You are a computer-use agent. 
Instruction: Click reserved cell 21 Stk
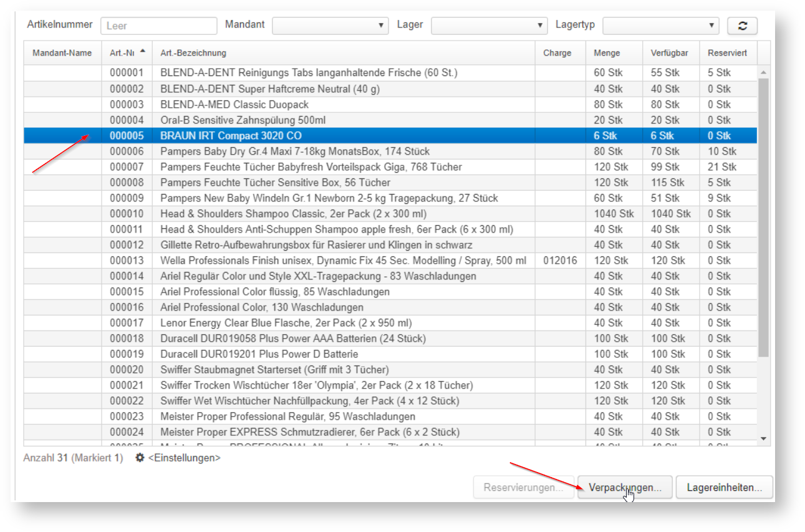pyautogui.click(x=722, y=167)
